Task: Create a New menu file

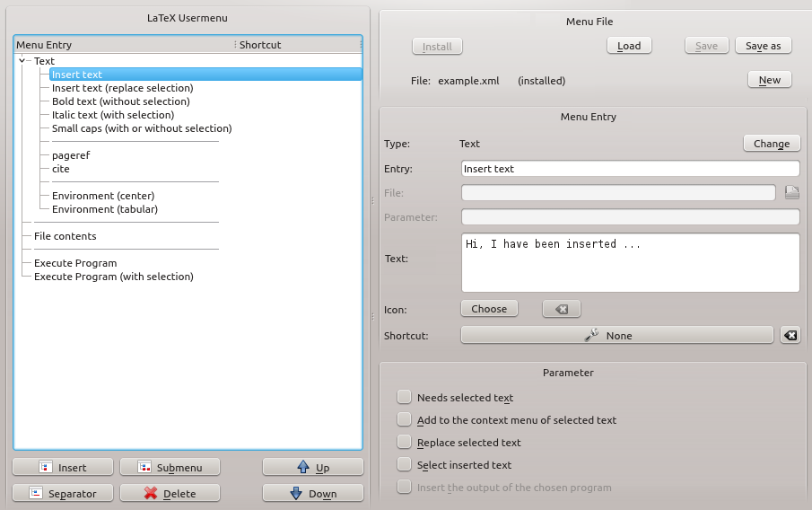Action: click(770, 80)
